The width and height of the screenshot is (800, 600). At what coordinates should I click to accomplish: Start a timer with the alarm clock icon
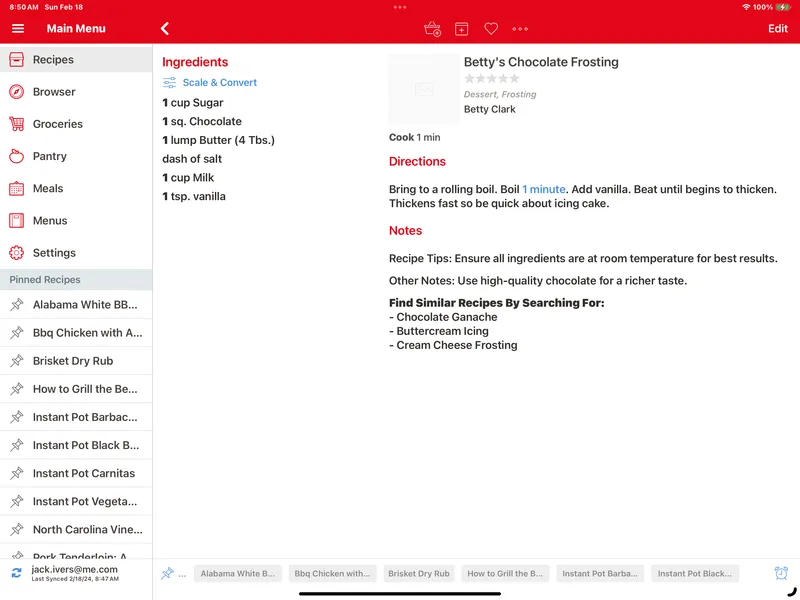coord(781,573)
